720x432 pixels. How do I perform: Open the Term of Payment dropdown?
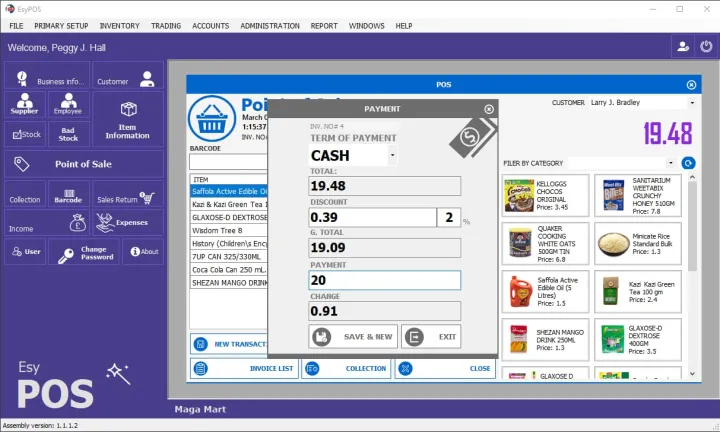click(x=392, y=155)
